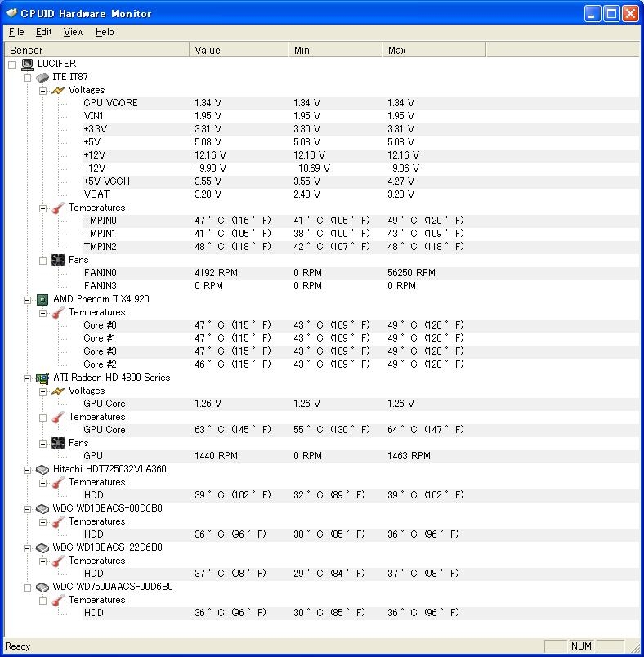Click the WD10EACS-22D6B0 Temperatures thermometer icon
This screenshot has width=644, height=657.
[58, 561]
